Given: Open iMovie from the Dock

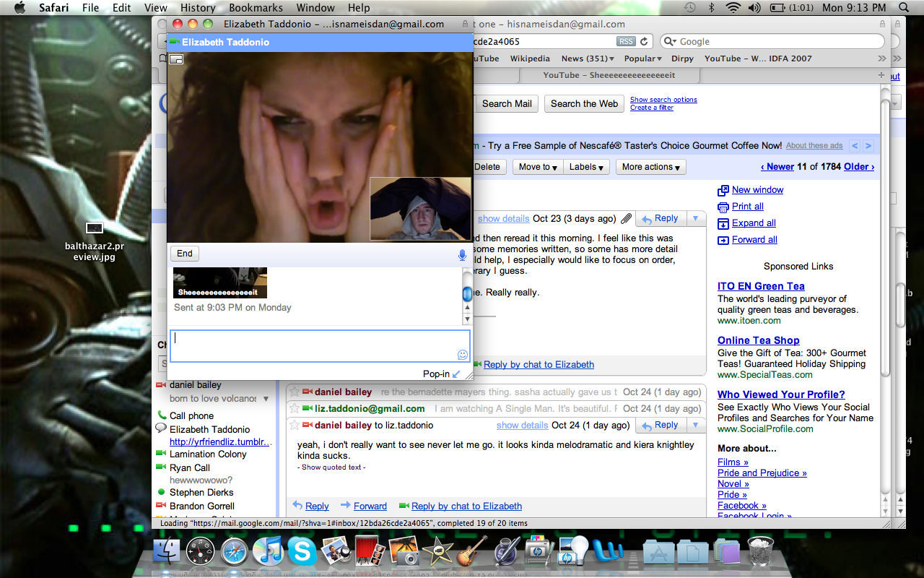Looking at the screenshot, I should [x=437, y=552].
